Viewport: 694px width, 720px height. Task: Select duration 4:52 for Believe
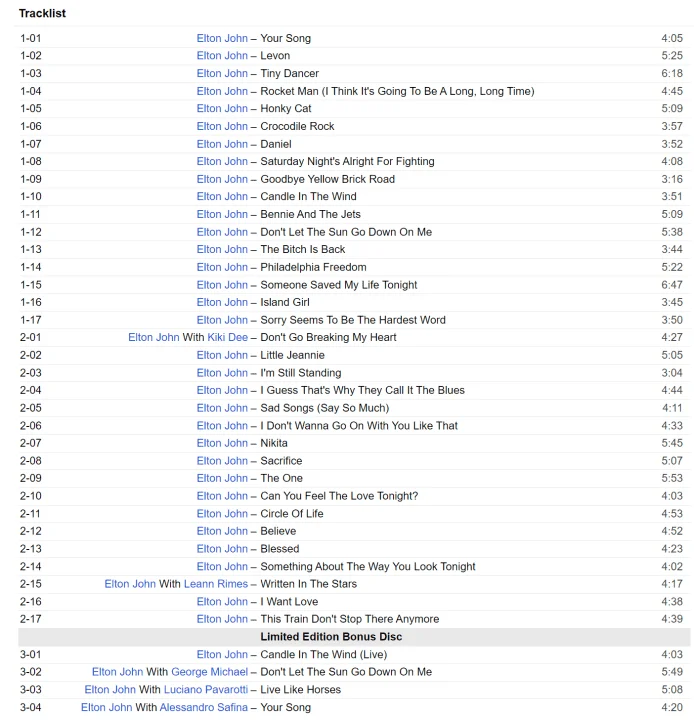(672, 531)
